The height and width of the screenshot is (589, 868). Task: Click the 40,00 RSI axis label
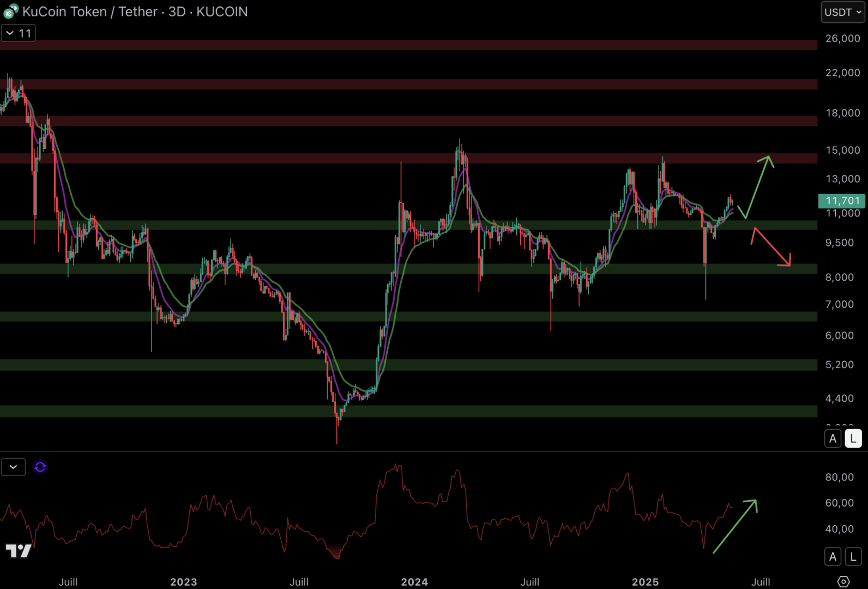pos(840,529)
